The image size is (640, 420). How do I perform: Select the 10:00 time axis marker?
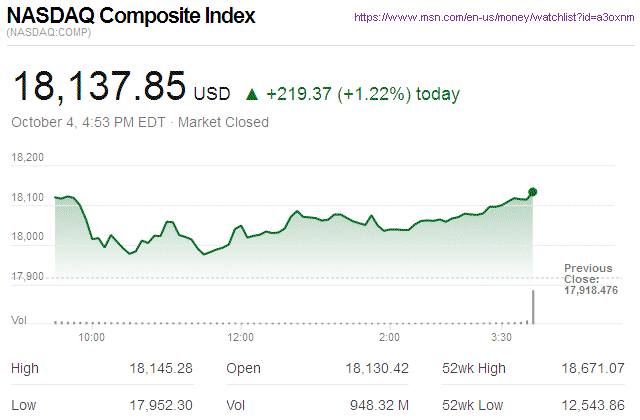tap(92, 338)
